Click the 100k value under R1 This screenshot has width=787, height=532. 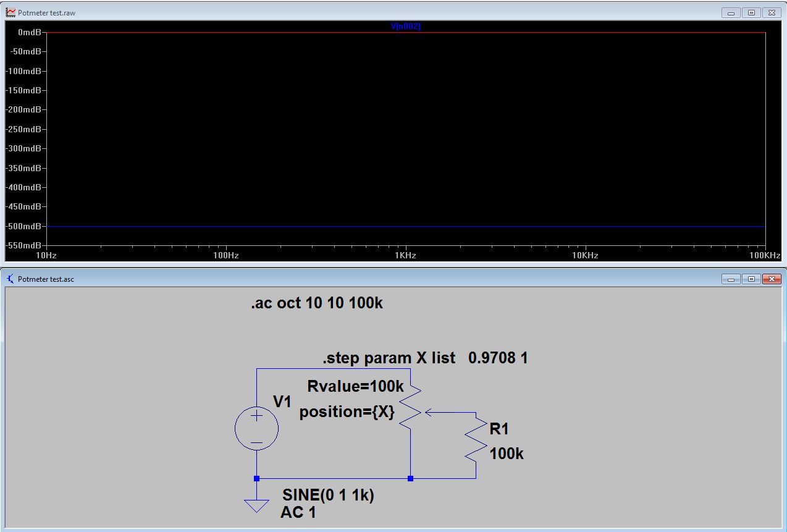coord(507,454)
